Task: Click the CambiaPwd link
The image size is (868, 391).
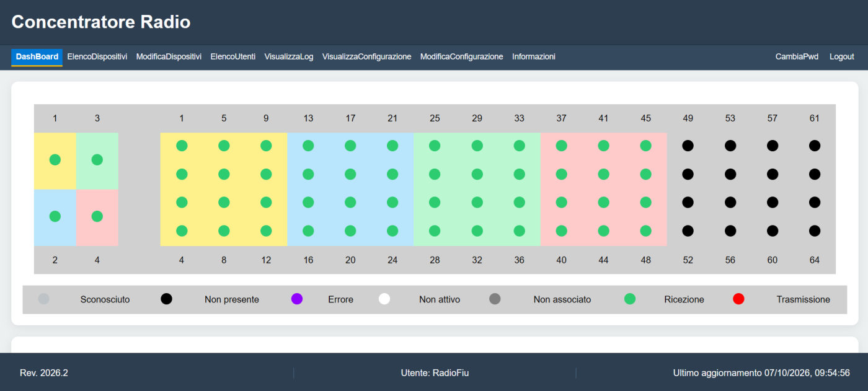Action: (x=797, y=57)
